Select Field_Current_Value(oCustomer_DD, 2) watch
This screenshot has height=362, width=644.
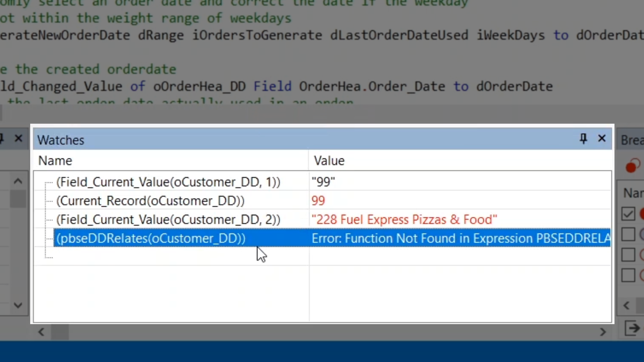click(x=168, y=220)
